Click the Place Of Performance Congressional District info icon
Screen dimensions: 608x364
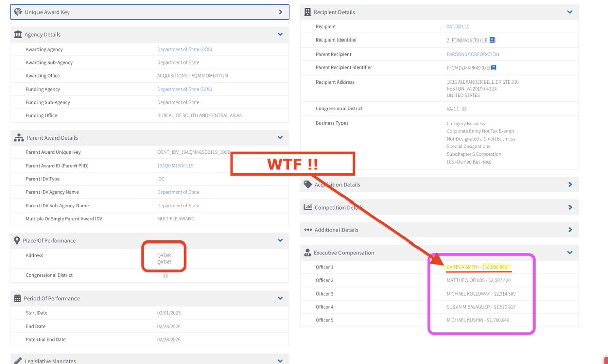pyautogui.click(x=166, y=275)
